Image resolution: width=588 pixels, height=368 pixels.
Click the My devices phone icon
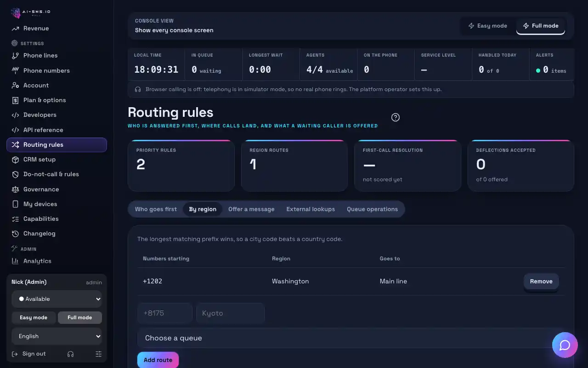click(16, 204)
